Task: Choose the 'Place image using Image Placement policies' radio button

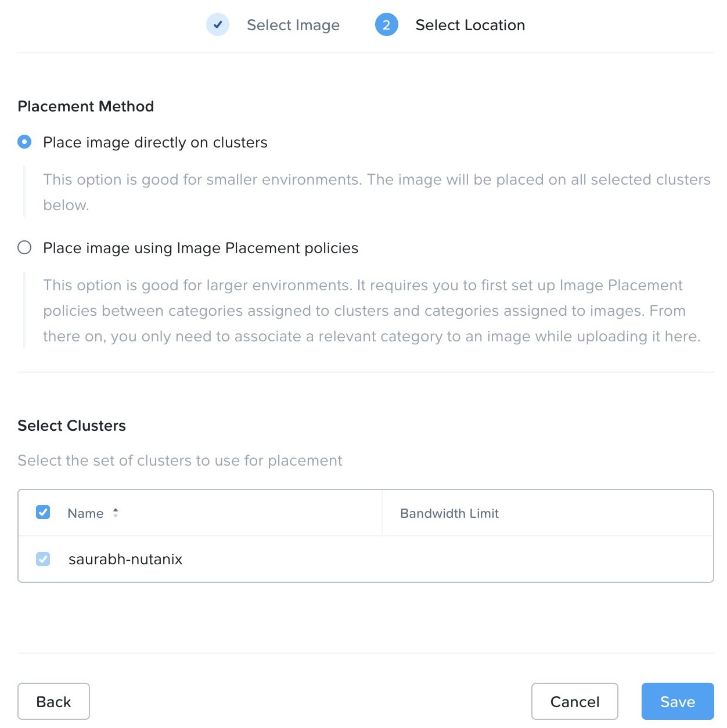Action: click(24, 248)
